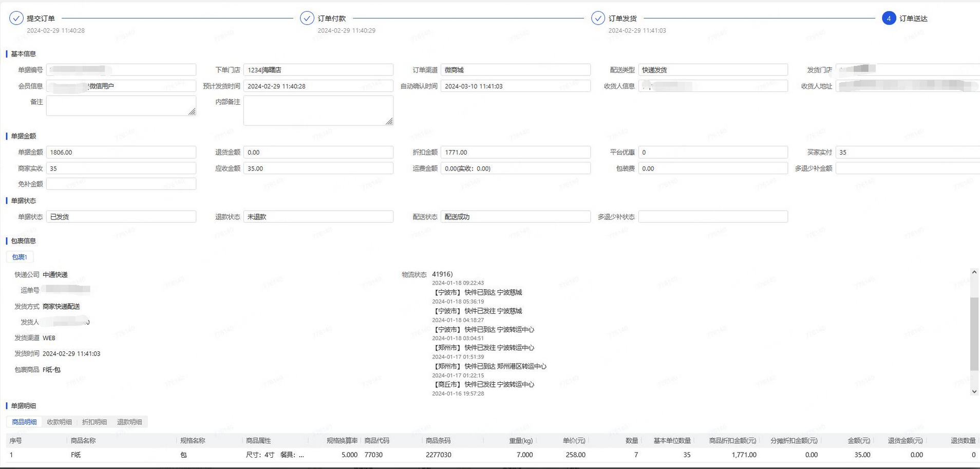Click the 备注 textarea resize handle
Image resolution: width=980 pixels, height=469 pixels.
[192, 112]
